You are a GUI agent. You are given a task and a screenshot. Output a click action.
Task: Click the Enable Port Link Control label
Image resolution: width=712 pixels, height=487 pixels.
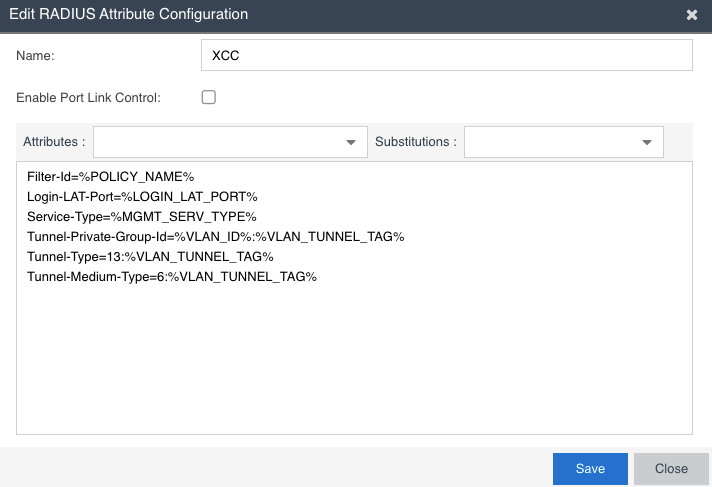pos(89,98)
